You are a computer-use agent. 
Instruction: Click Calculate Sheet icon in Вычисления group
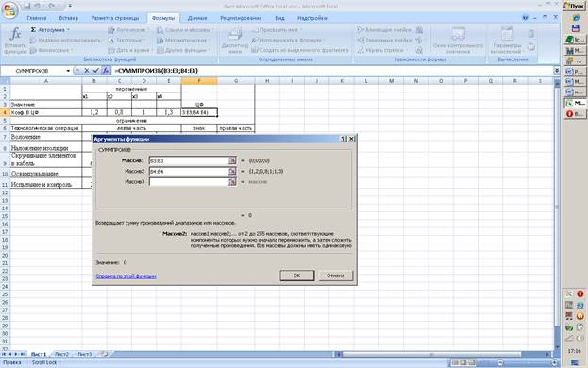[531, 47]
